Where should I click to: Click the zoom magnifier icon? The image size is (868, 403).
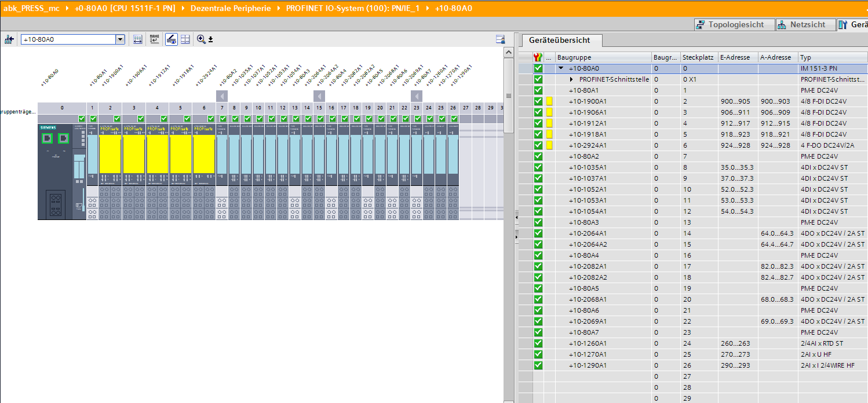(201, 39)
